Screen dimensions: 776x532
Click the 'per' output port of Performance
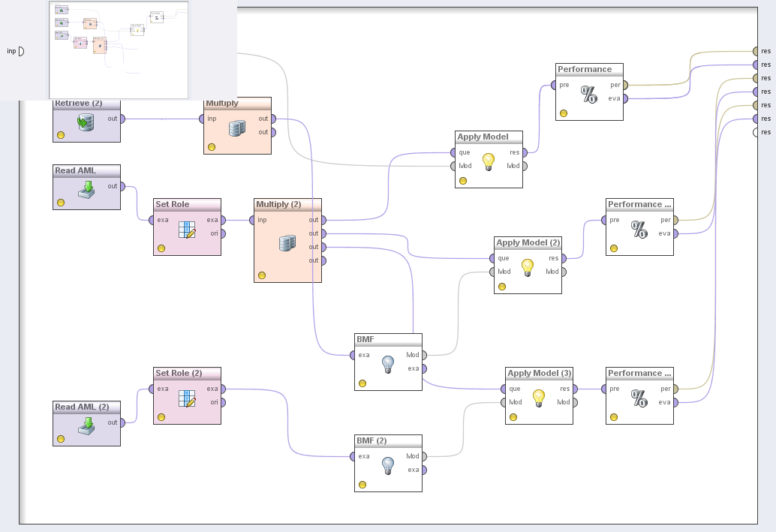tap(625, 85)
